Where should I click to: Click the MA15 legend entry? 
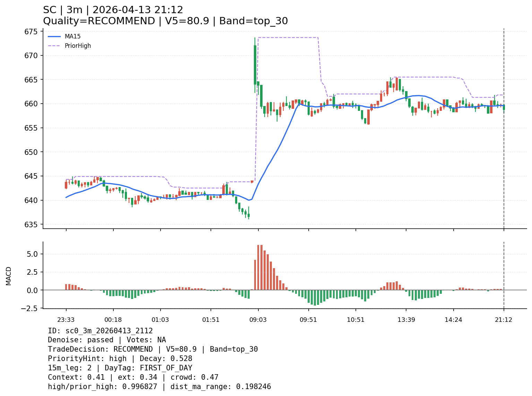pos(72,36)
